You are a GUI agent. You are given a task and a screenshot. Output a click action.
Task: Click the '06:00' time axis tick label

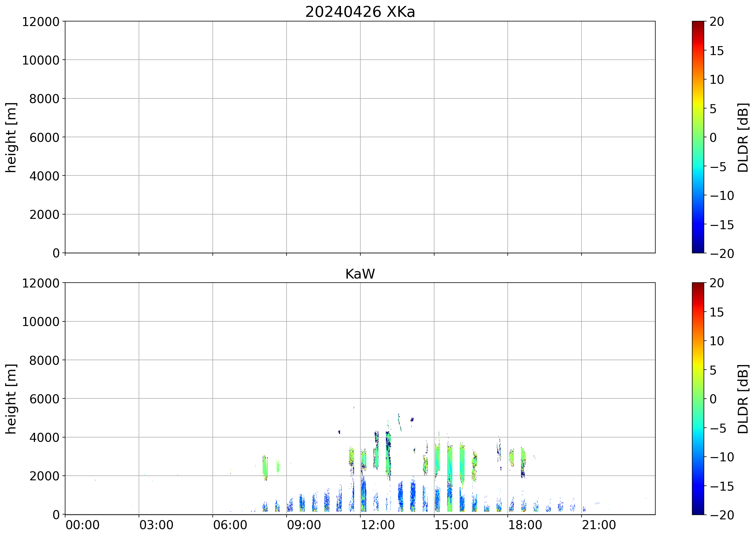[x=230, y=525]
